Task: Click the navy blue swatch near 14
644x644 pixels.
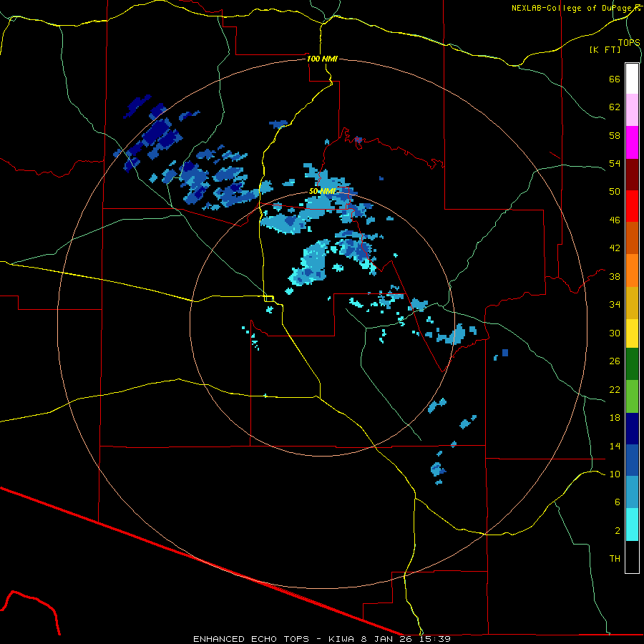Action: pyautogui.click(x=632, y=429)
